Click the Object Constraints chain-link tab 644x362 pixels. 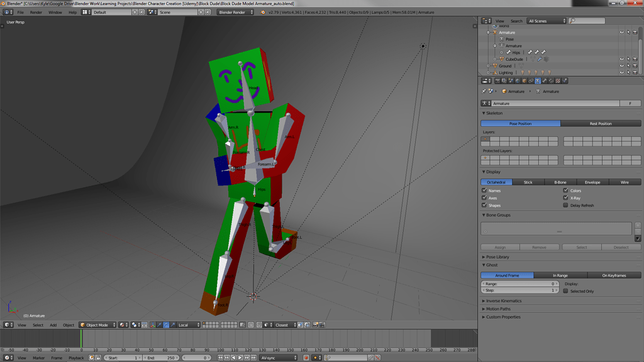coord(530,80)
